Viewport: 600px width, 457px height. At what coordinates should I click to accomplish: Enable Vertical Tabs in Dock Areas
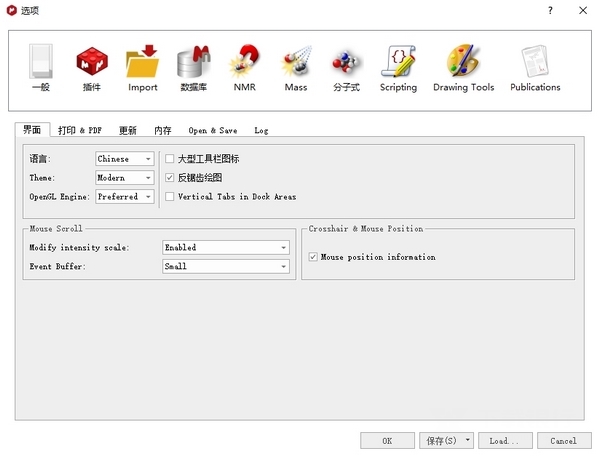(x=170, y=197)
